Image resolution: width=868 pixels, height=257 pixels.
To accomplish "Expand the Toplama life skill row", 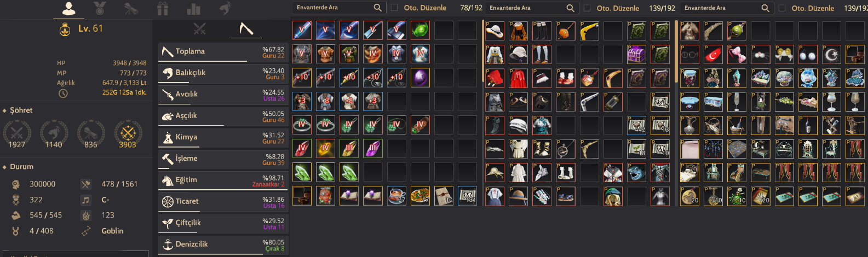I will coord(223,52).
